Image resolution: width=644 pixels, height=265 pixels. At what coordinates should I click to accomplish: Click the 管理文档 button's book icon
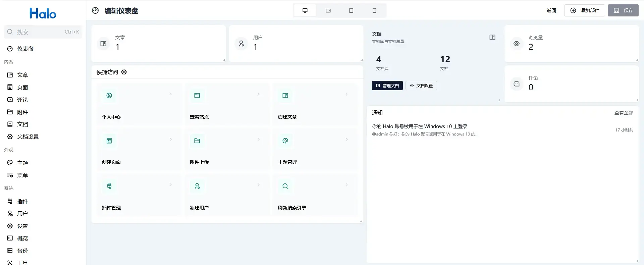click(378, 86)
